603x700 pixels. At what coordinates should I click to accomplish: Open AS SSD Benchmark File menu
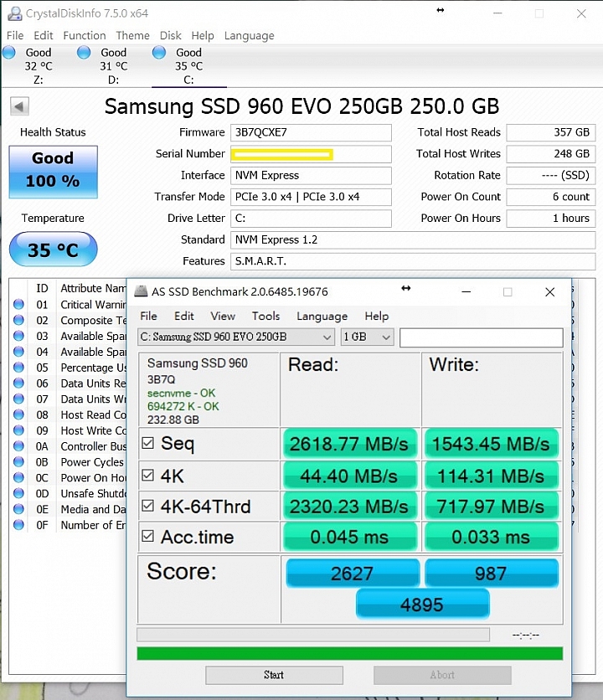[x=148, y=316]
